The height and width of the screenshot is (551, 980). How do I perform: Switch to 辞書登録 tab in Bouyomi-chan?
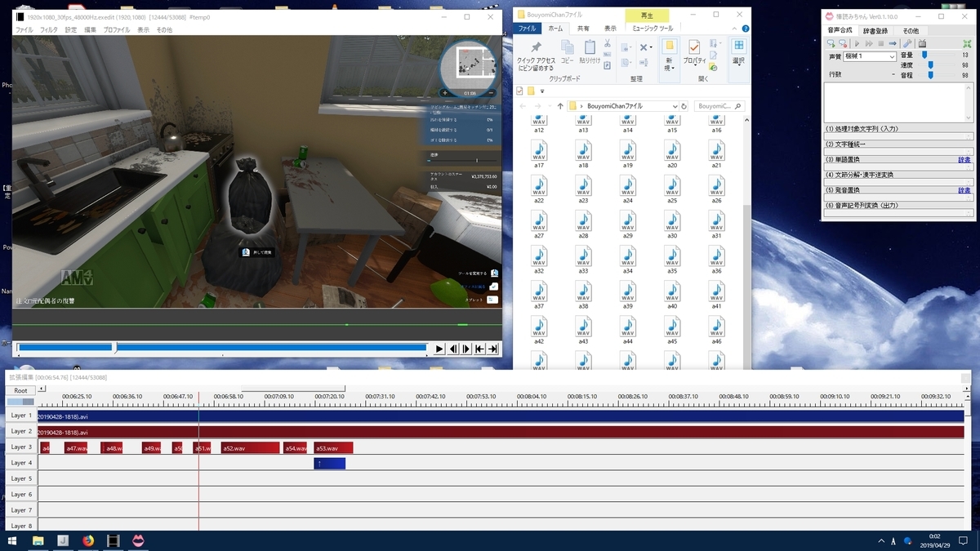875,29
